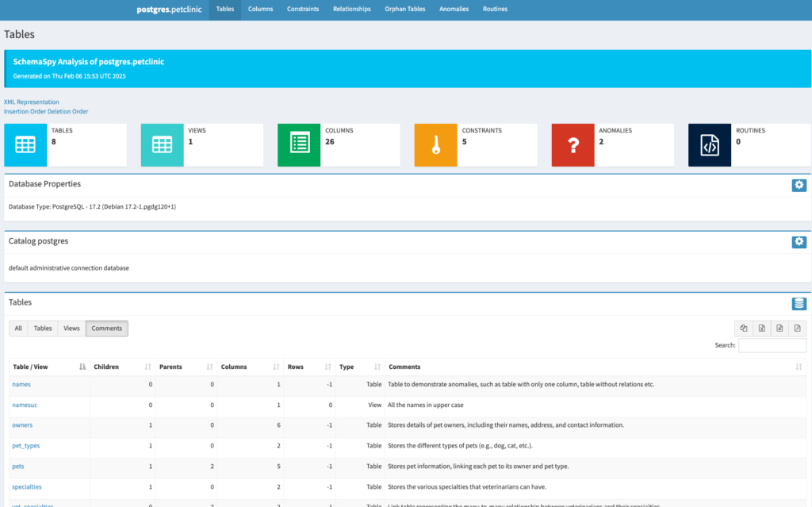The width and height of the screenshot is (812, 507).
Task: Click the comment starting 'Stores details of pet owners'
Action: click(506, 425)
